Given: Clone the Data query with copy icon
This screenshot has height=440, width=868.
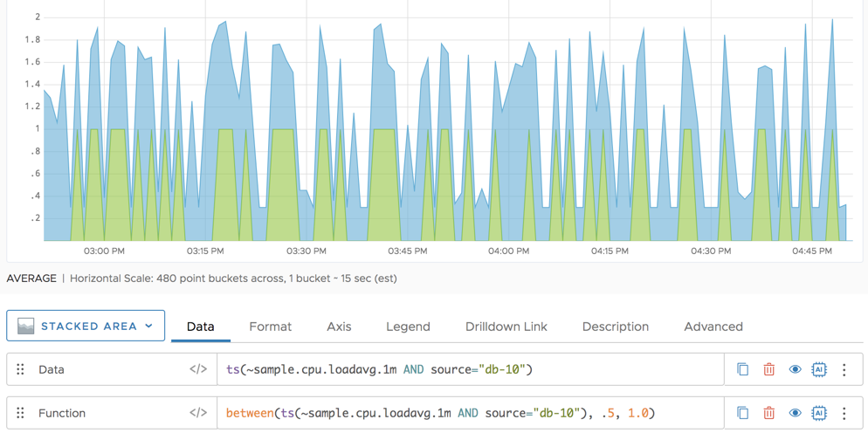Looking at the screenshot, I should click(x=742, y=369).
